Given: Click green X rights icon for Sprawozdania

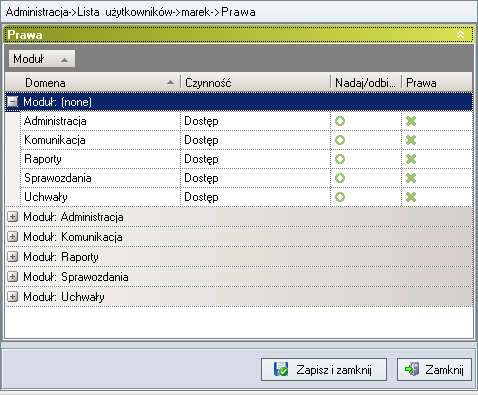Looking at the screenshot, I should pyautogui.click(x=411, y=178).
